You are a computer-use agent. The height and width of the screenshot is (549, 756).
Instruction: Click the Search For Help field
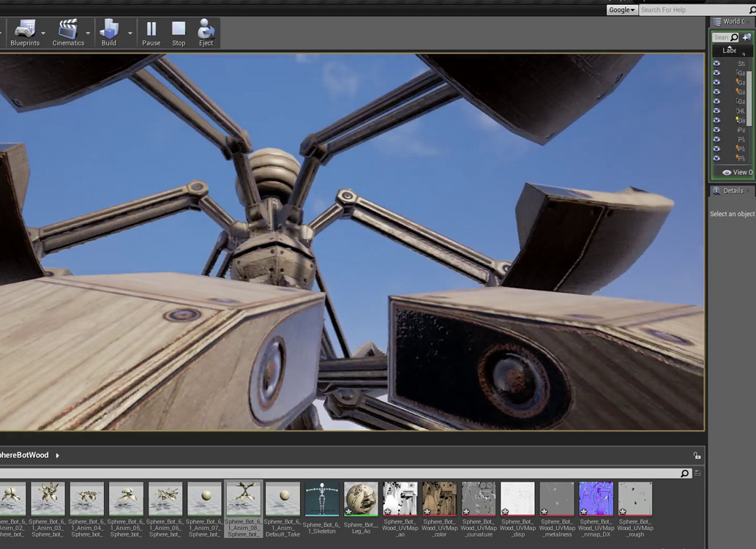click(693, 10)
